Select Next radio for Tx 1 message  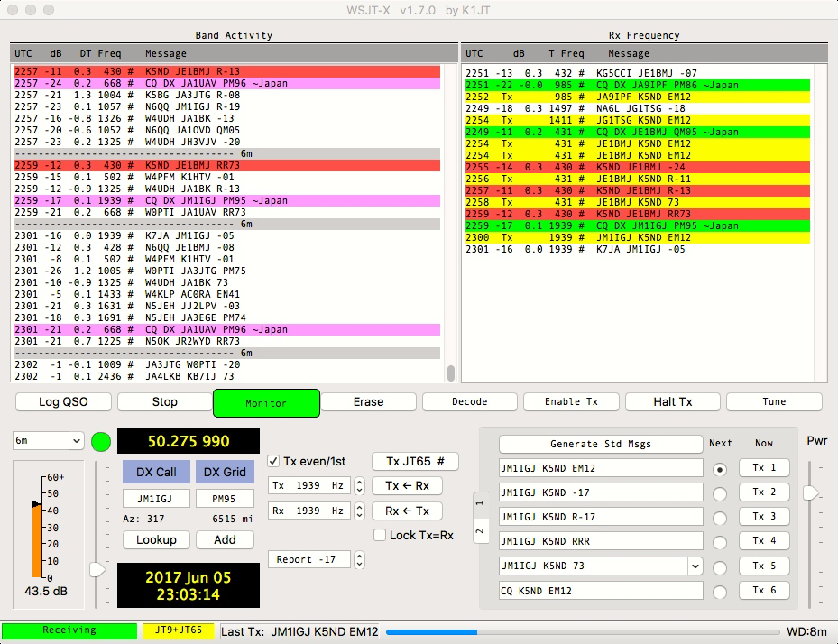coord(720,469)
